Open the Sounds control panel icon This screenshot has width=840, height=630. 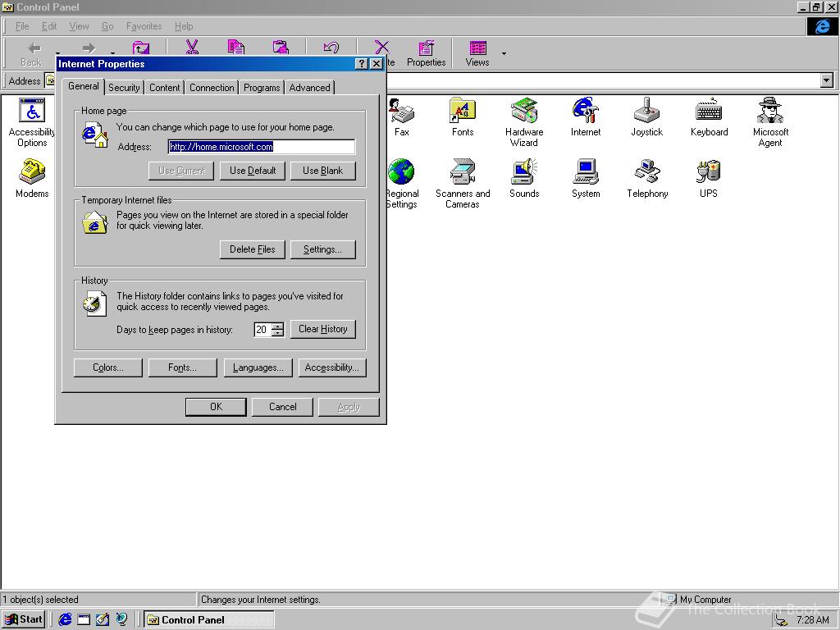click(524, 179)
